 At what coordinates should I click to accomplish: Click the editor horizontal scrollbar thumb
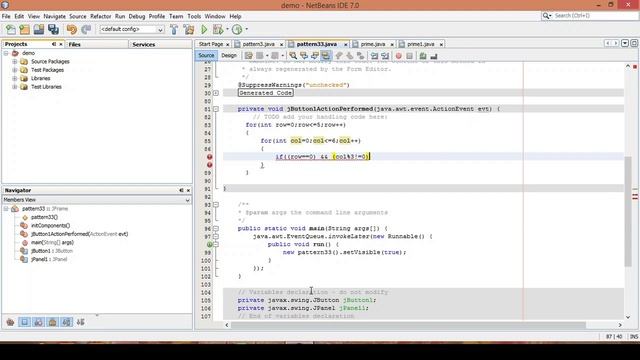(408, 325)
